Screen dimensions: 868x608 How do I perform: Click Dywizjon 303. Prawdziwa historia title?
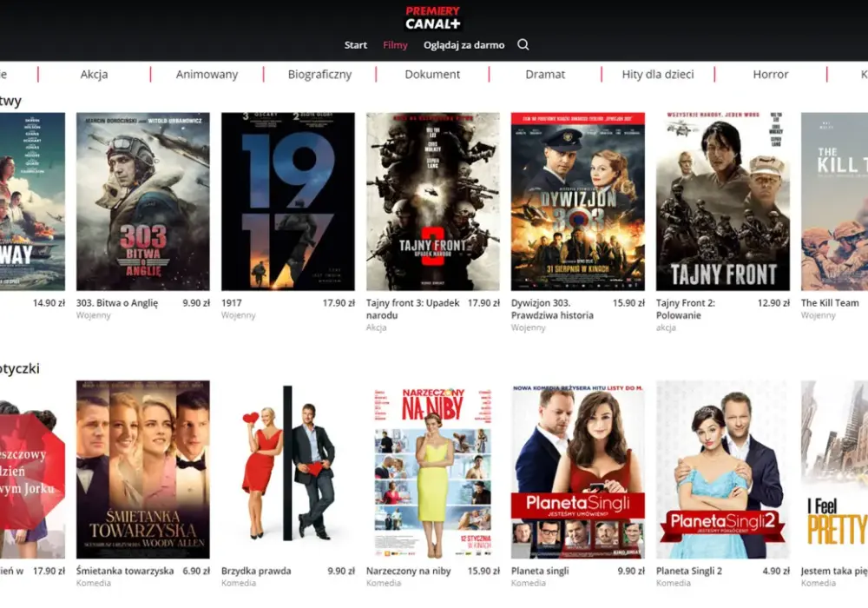[552, 309]
